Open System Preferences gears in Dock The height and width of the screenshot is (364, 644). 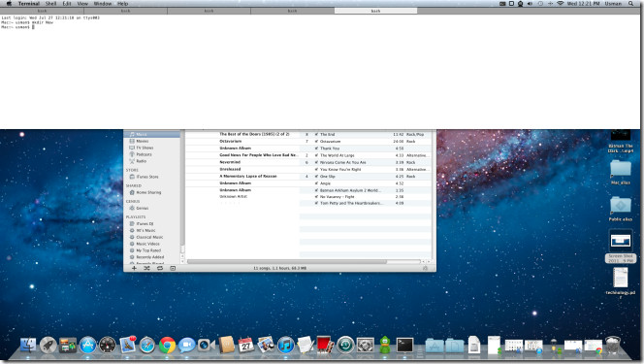365,346
